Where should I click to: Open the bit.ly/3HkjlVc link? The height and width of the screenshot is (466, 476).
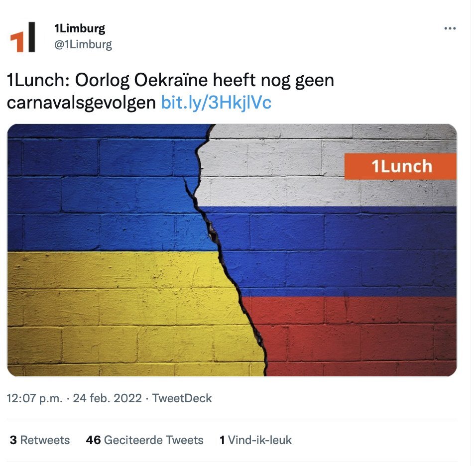(x=216, y=104)
